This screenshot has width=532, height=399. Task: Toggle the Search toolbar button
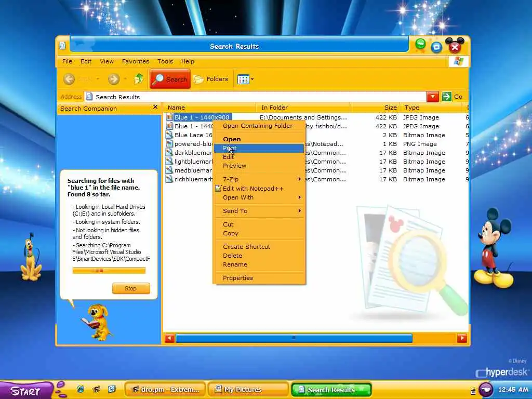tap(170, 79)
